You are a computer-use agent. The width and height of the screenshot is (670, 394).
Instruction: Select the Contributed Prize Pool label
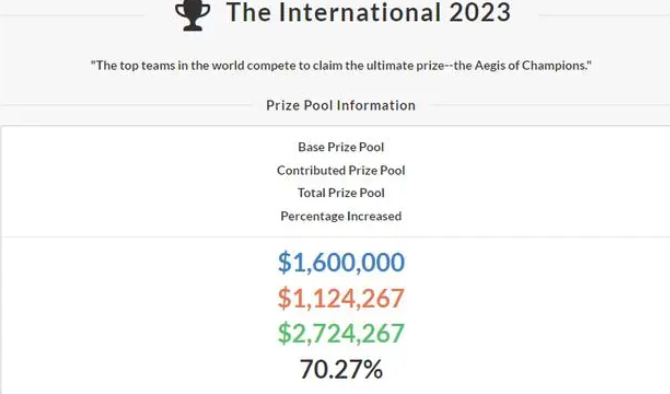point(341,170)
